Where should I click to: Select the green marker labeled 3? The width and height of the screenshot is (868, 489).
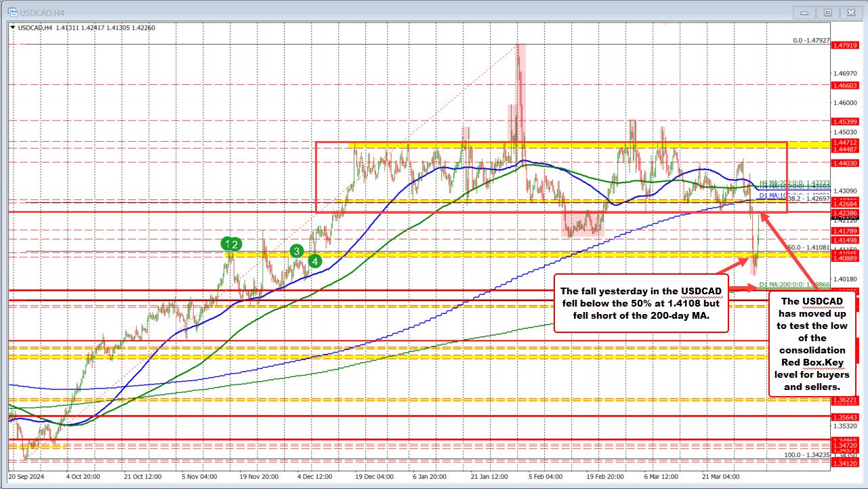(296, 252)
